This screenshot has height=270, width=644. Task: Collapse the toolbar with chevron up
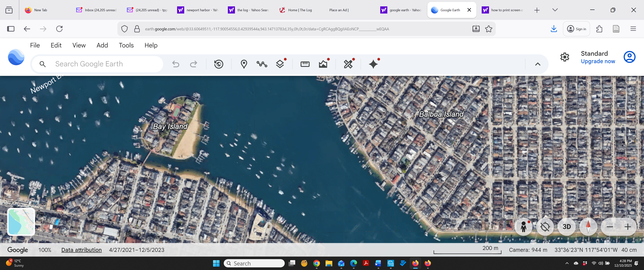coord(537,64)
